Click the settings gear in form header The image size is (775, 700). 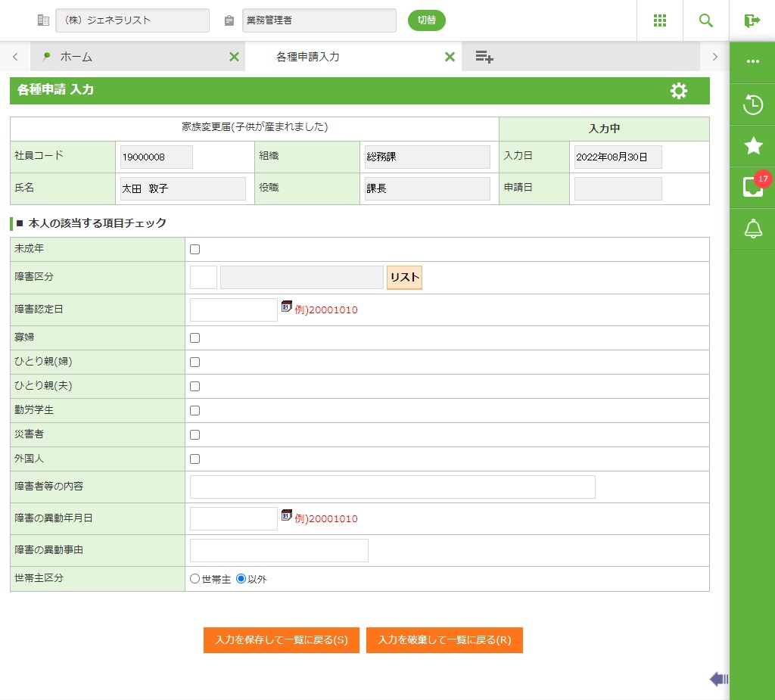[679, 91]
